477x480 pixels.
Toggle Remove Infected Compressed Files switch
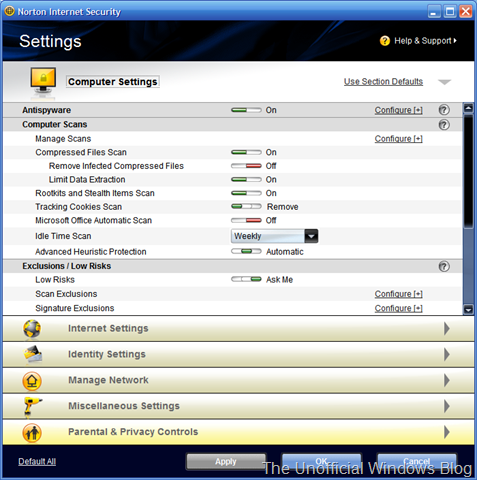(x=246, y=166)
